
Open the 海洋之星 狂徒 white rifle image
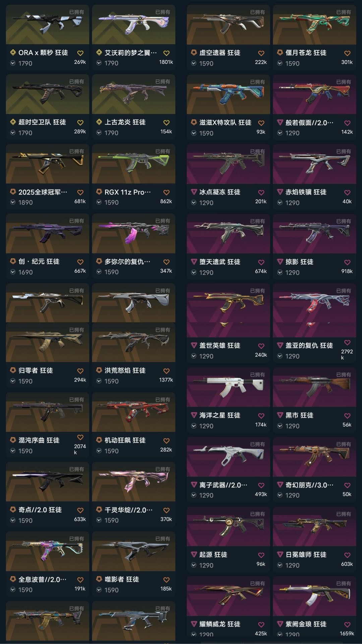pyautogui.click(x=228, y=387)
